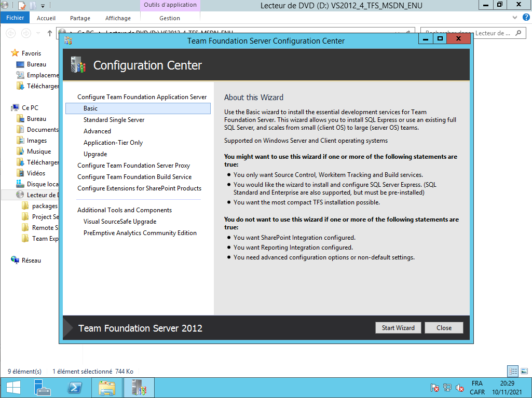Switch to the Affichage ribbon tab

click(x=118, y=18)
